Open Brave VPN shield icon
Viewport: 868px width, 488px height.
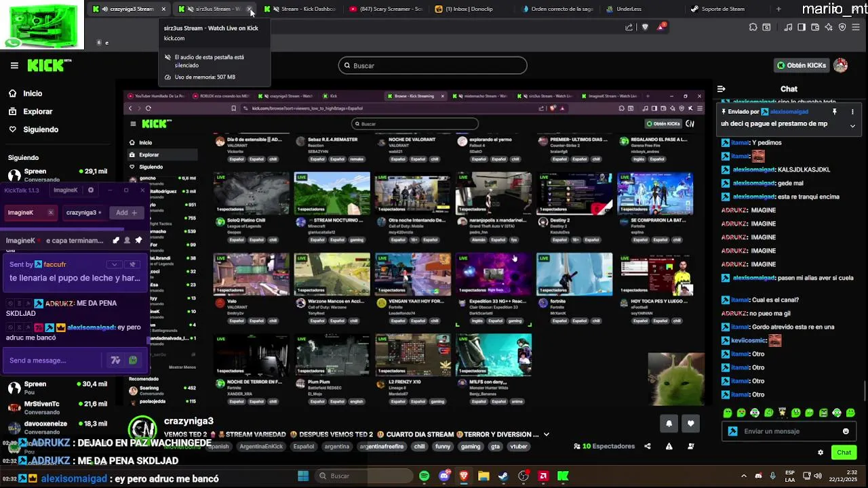[x=843, y=27]
